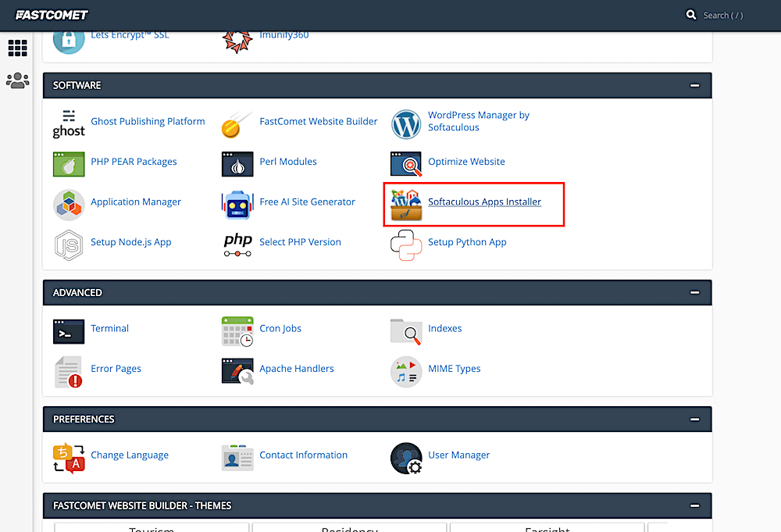The image size is (781, 532).
Task: Click the Cron Jobs calendar icon
Action: [x=237, y=331]
